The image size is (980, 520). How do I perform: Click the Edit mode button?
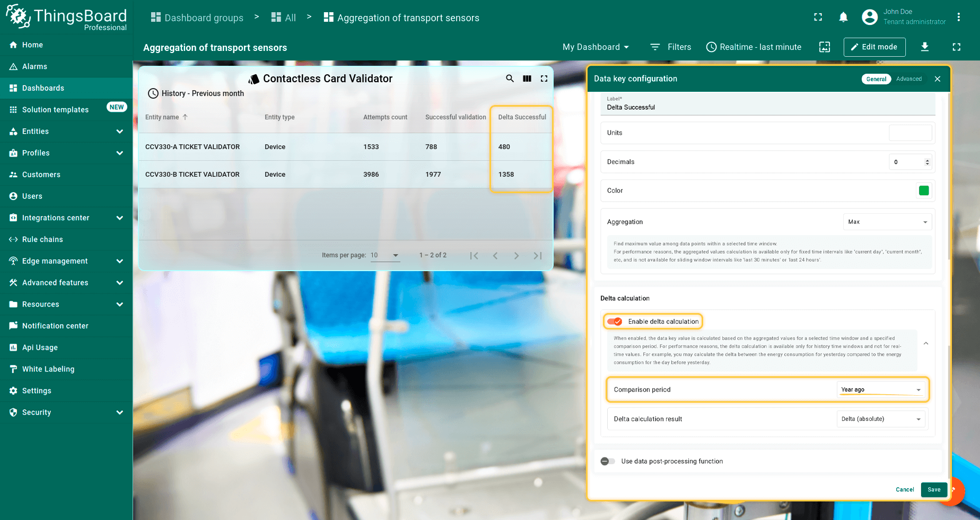(x=874, y=47)
